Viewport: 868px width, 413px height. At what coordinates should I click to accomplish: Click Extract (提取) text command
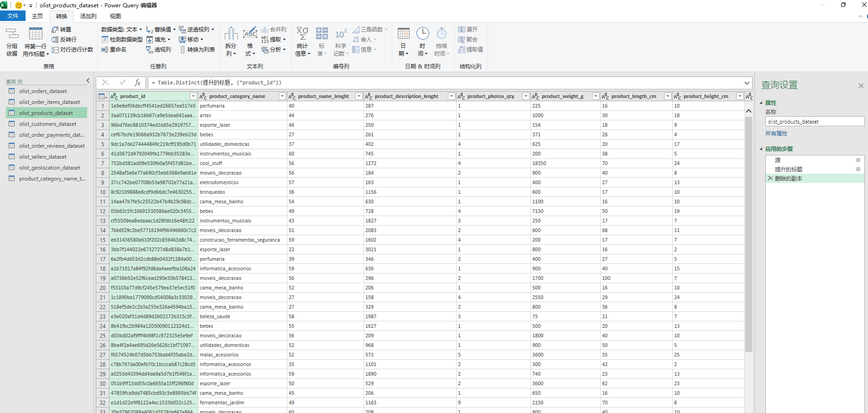(273, 39)
